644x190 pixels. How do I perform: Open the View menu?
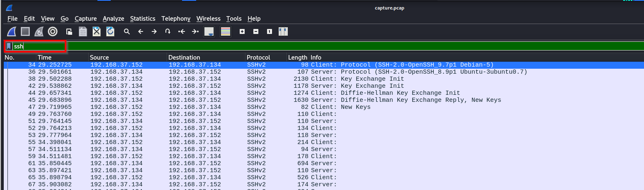(x=48, y=19)
